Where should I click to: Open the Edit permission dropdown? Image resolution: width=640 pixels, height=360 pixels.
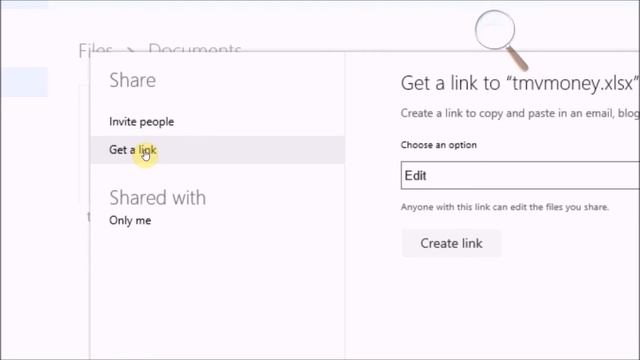click(x=520, y=176)
